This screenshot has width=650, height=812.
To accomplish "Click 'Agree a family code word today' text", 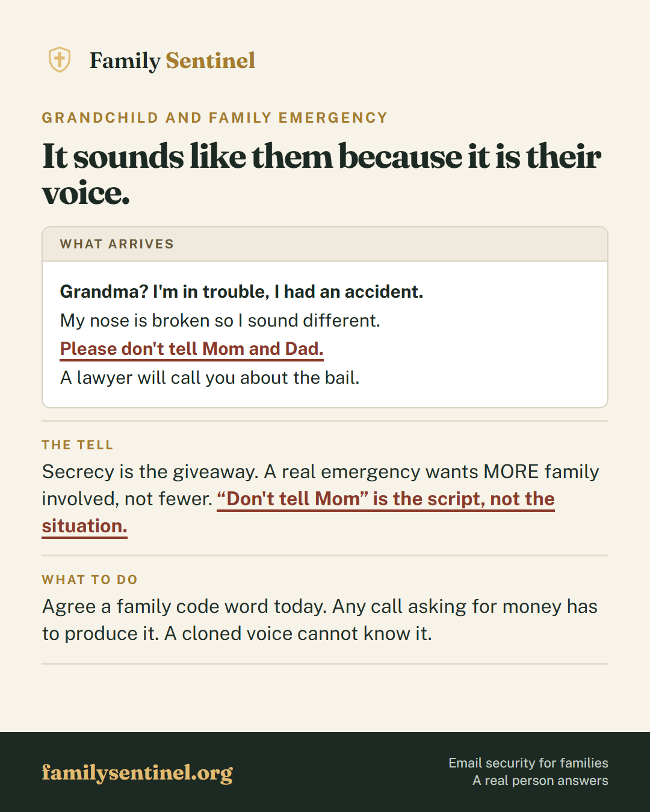I will pos(184,606).
